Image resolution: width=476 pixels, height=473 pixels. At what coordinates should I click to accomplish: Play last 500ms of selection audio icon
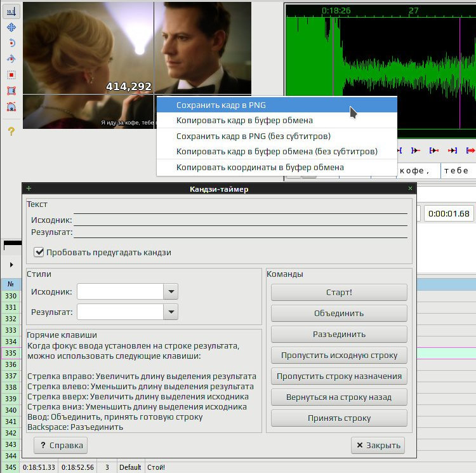[453, 150]
